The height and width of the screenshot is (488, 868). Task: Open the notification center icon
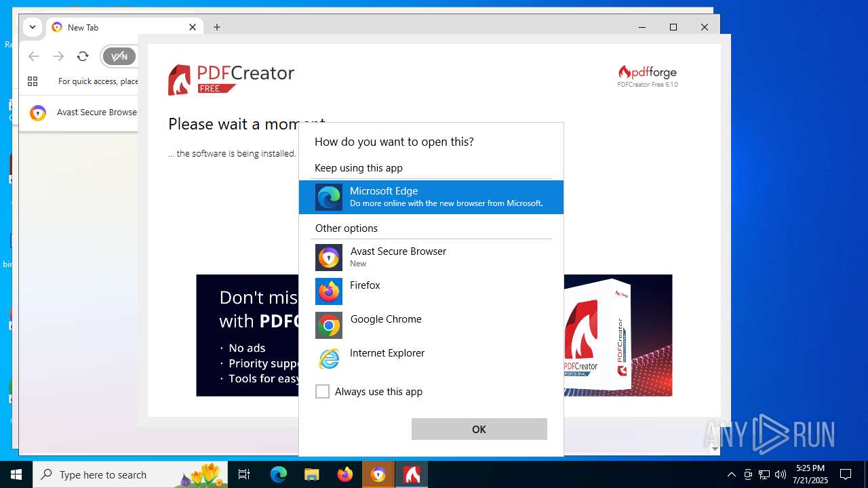[846, 474]
